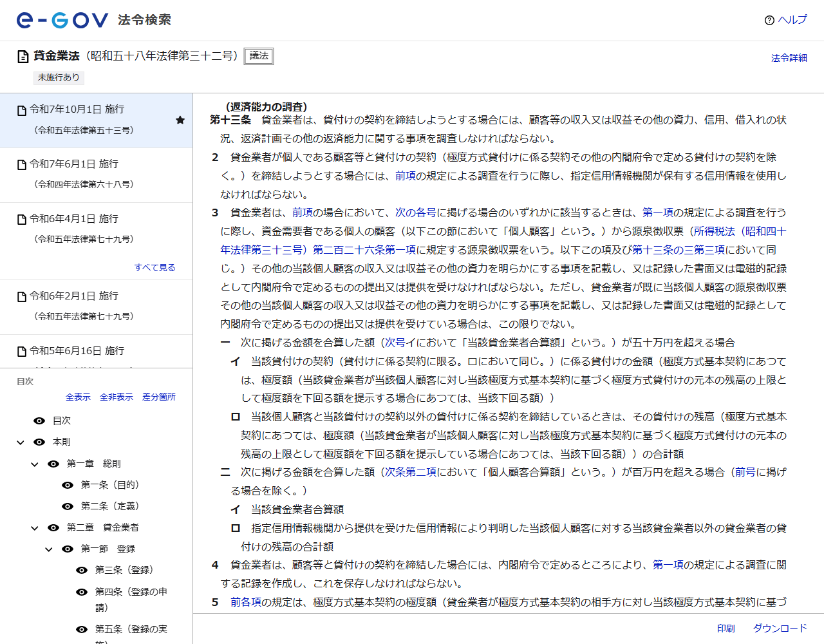Click document icon beside 令和7年6月1日 施行
824x644 pixels.
click(22, 165)
